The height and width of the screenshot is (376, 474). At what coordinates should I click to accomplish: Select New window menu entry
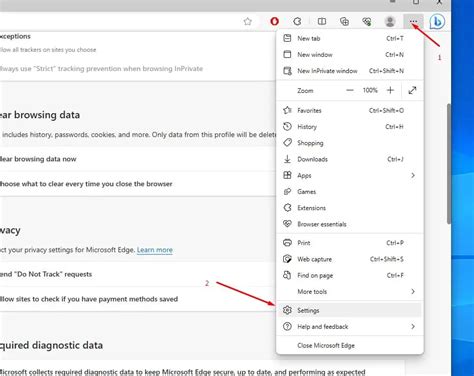(x=350, y=54)
